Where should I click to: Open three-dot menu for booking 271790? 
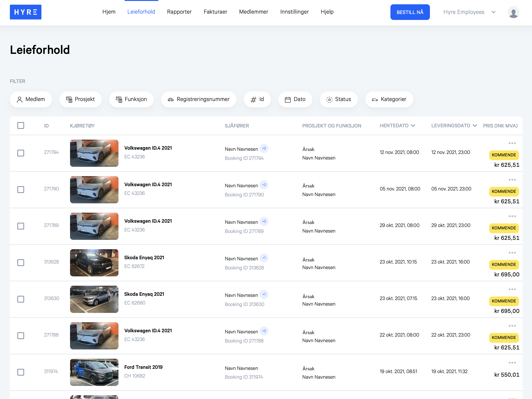pyautogui.click(x=512, y=180)
